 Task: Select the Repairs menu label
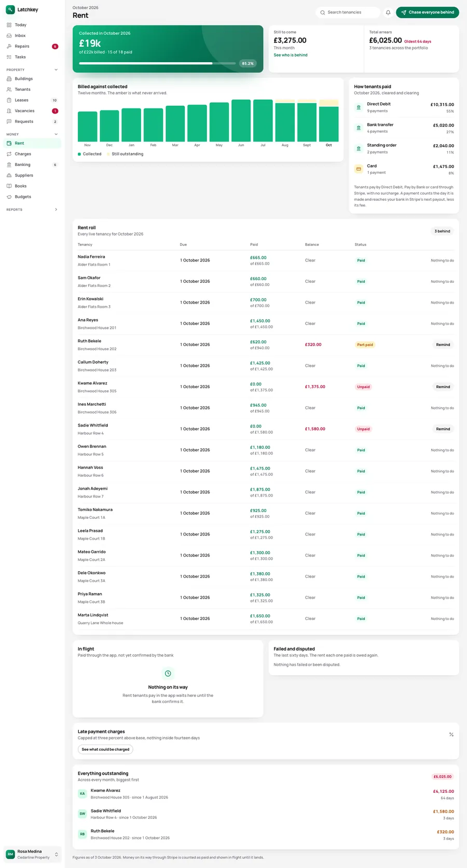pos(22,46)
